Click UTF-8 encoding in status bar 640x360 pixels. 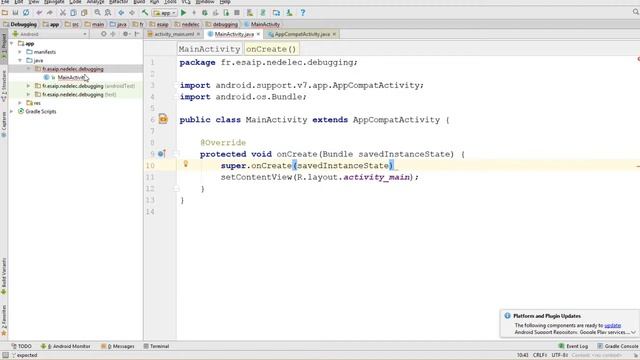tap(559, 355)
